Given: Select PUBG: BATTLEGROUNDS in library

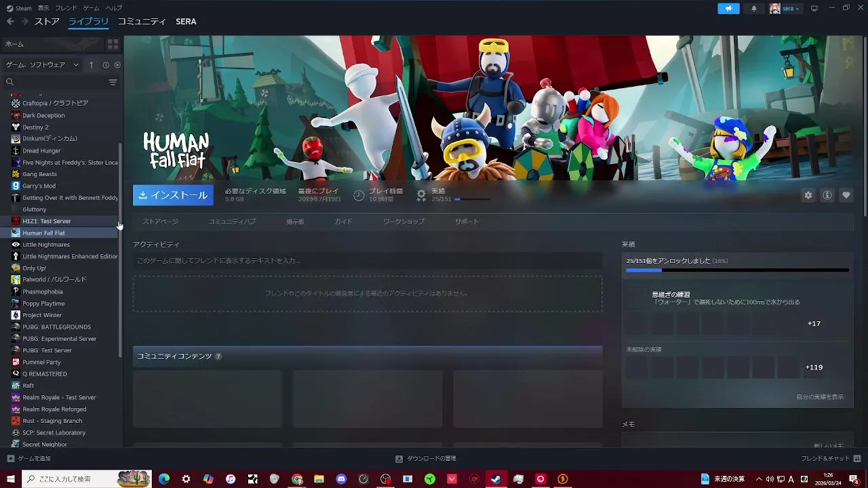Looking at the screenshot, I should (x=56, y=327).
